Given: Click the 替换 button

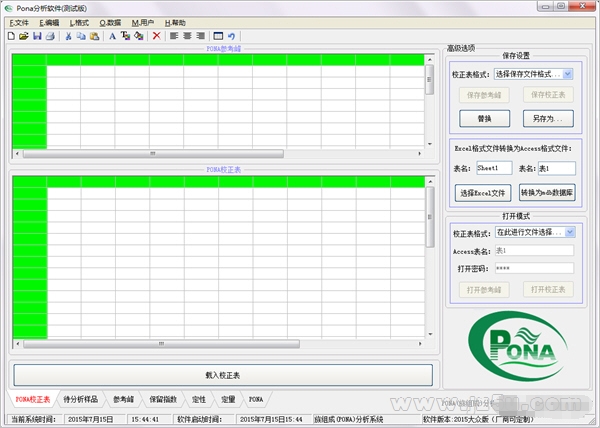Looking at the screenshot, I should pos(484,119).
